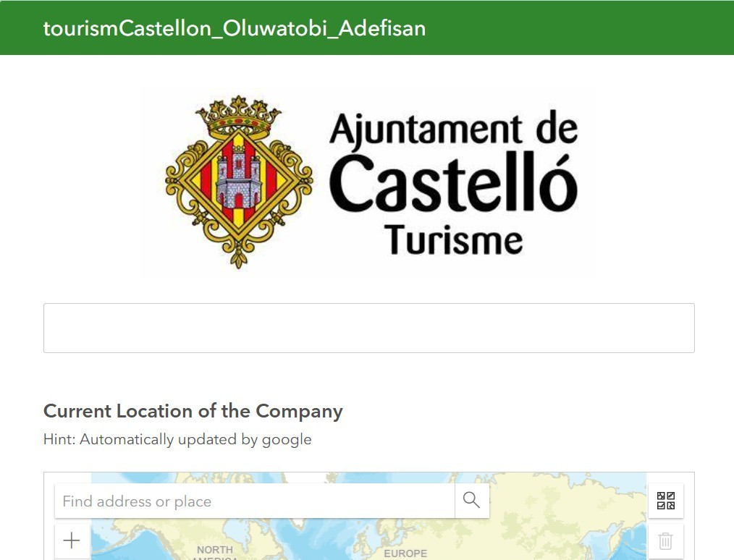The height and width of the screenshot is (560, 734).
Task: Zoom in the map with the plus button
Action: click(72, 541)
